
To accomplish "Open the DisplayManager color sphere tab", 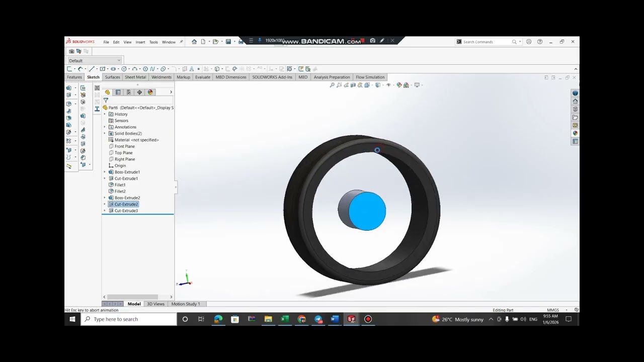I will coord(150,92).
